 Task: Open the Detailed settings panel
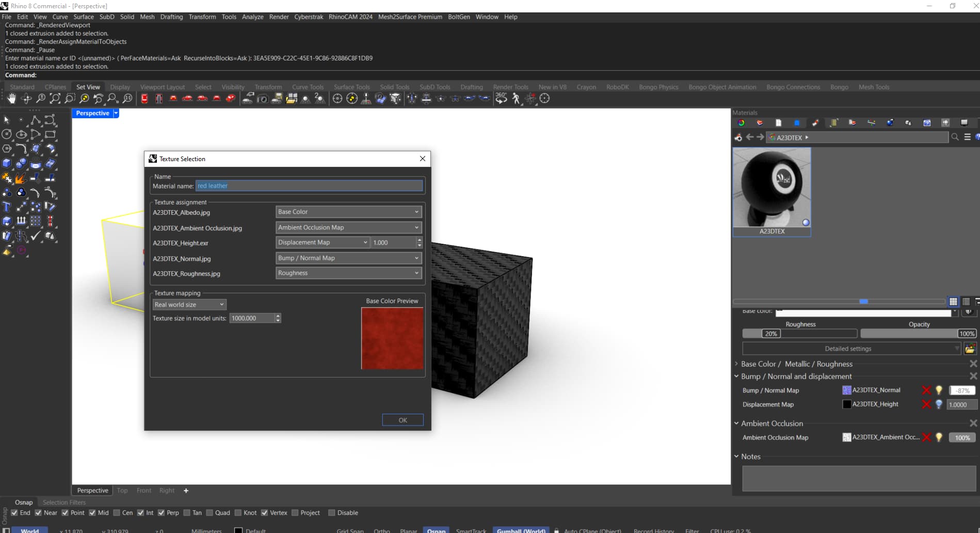pos(848,348)
